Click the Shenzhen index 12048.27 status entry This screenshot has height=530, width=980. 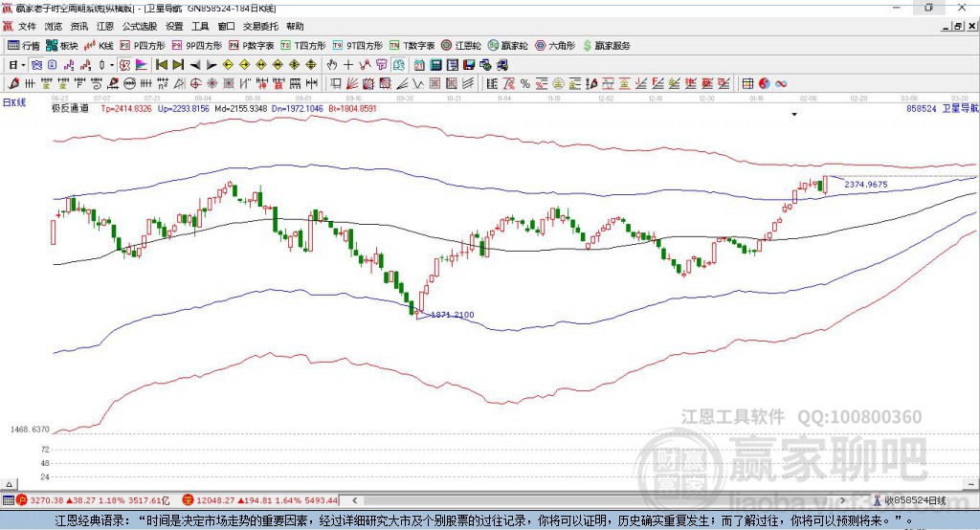pyautogui.click(x=260, y=500)
